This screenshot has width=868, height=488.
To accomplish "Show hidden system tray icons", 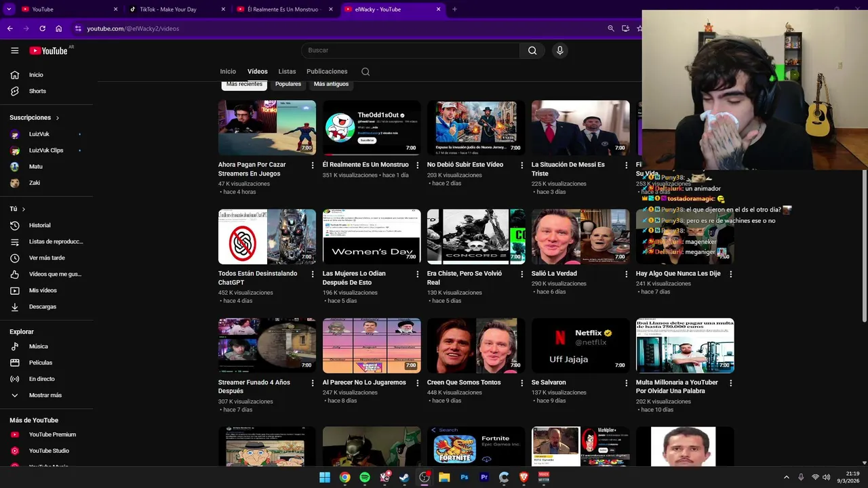I will coord(787,477).
